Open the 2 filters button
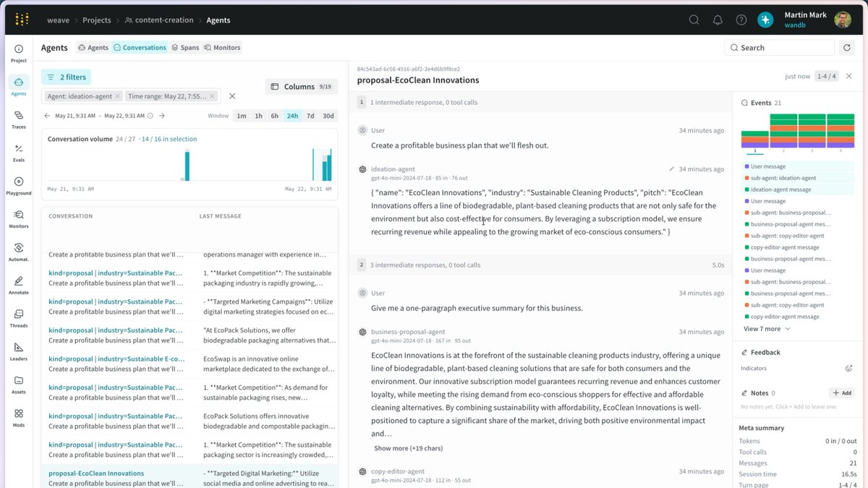 tap(67, 77)
